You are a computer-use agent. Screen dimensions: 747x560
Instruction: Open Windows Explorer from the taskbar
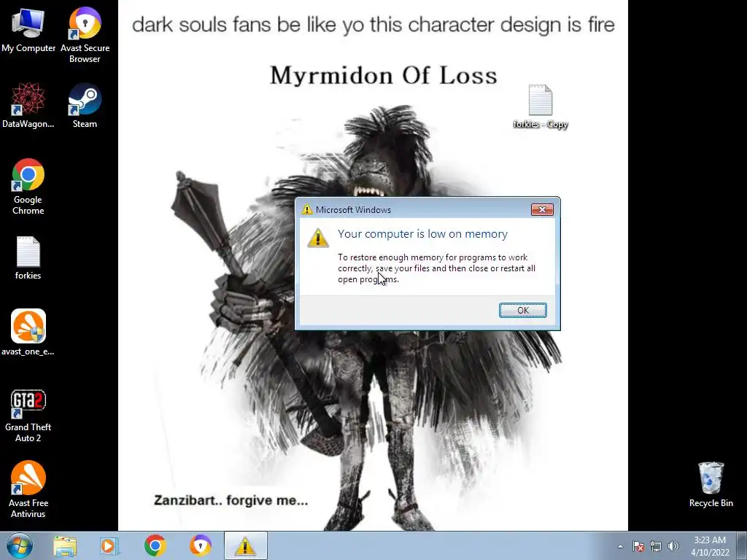[x=65, y=545]
